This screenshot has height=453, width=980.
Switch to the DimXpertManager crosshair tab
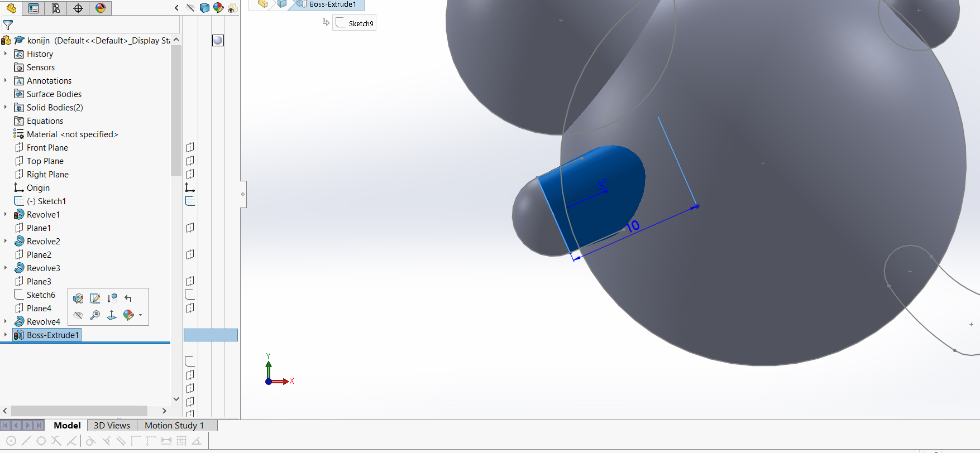78,8
